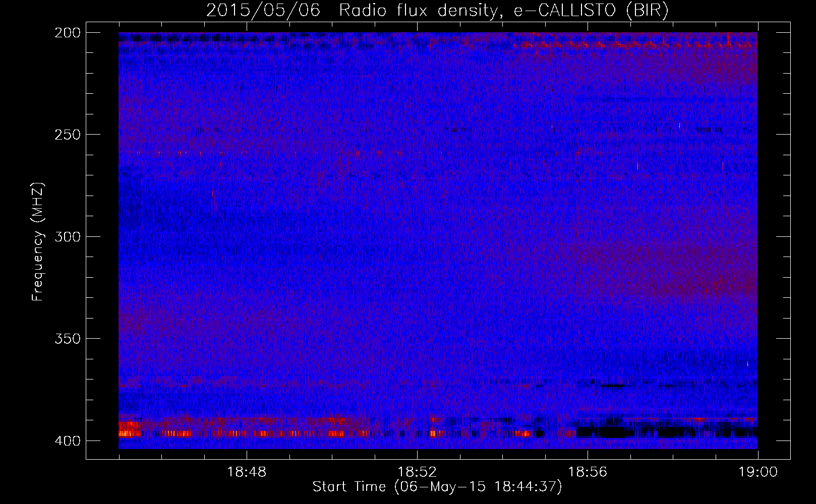Click the 'Start Time (06-May-15 18:44:37)' label

coord(437,487)
